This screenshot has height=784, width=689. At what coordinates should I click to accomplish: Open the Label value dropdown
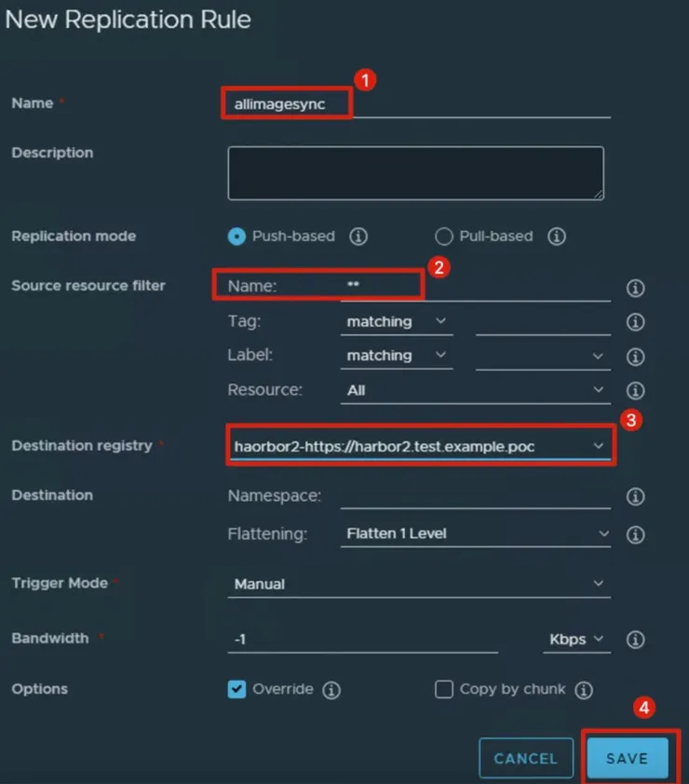pyautogui.click(x=543, y=357)
